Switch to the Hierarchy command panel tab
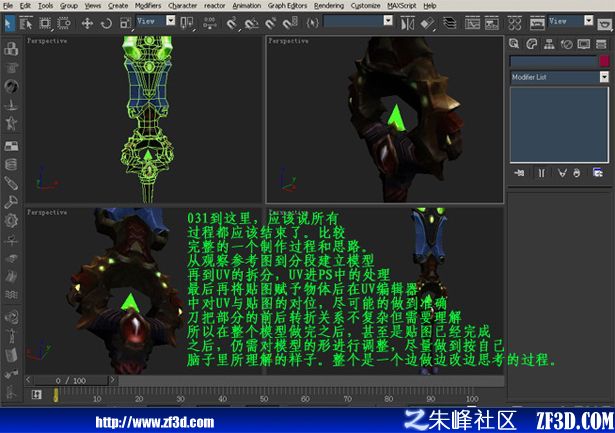Image resolution: width=615 pixels, height=433 pixels. (x=549, y=44)
